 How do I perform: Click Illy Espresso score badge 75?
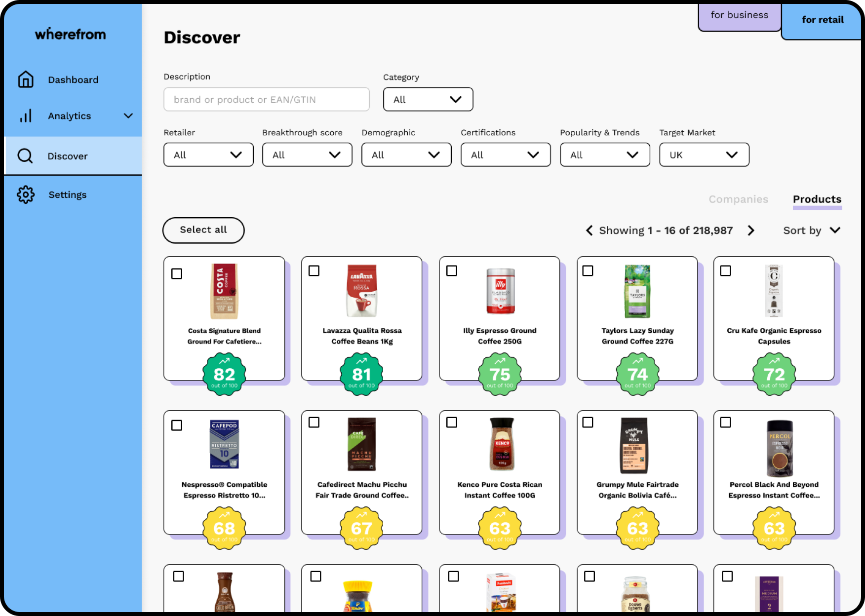click(500, 374)
